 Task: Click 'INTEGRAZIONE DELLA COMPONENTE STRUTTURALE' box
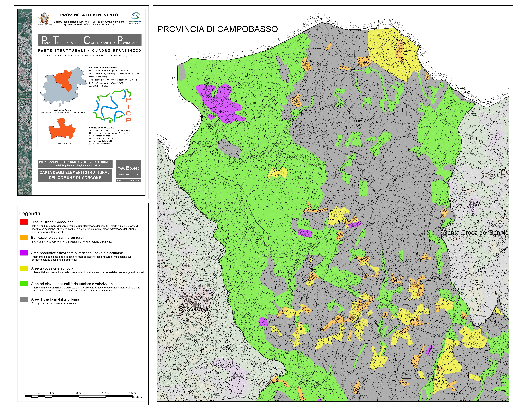75,164
